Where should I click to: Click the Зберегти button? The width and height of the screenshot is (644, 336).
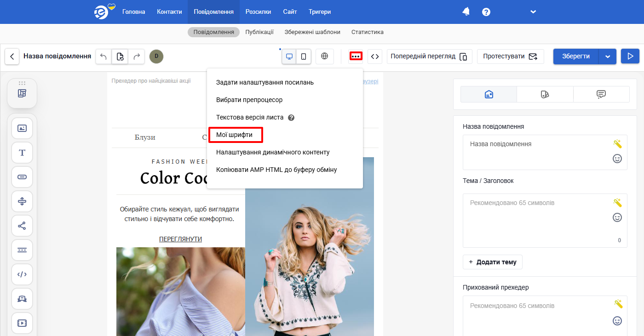(576, 57)
